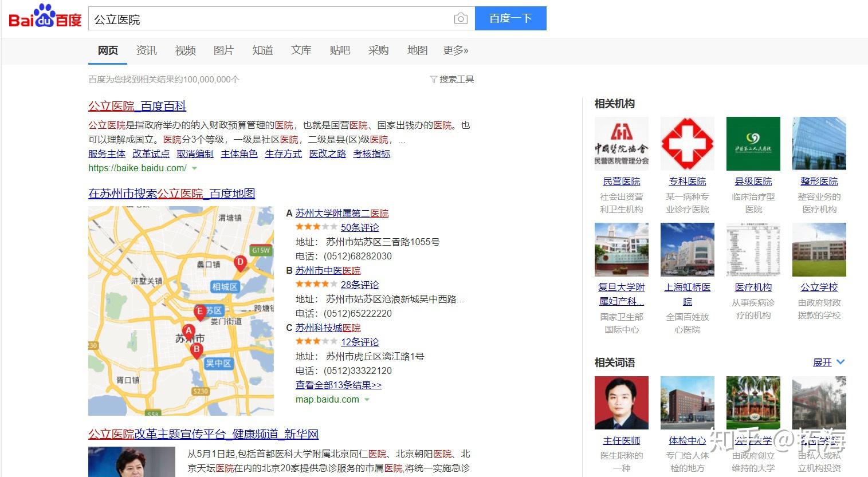868x477 pixels.
Task: Open 公立医院改革主题宣传平台 新华网 result
Action: click(203, 434)
